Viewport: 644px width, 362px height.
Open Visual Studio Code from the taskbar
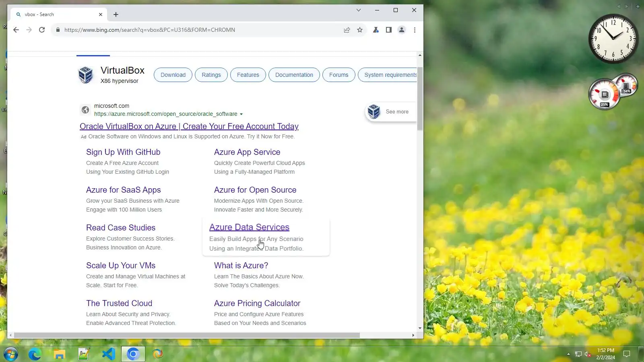click(109, 354)
